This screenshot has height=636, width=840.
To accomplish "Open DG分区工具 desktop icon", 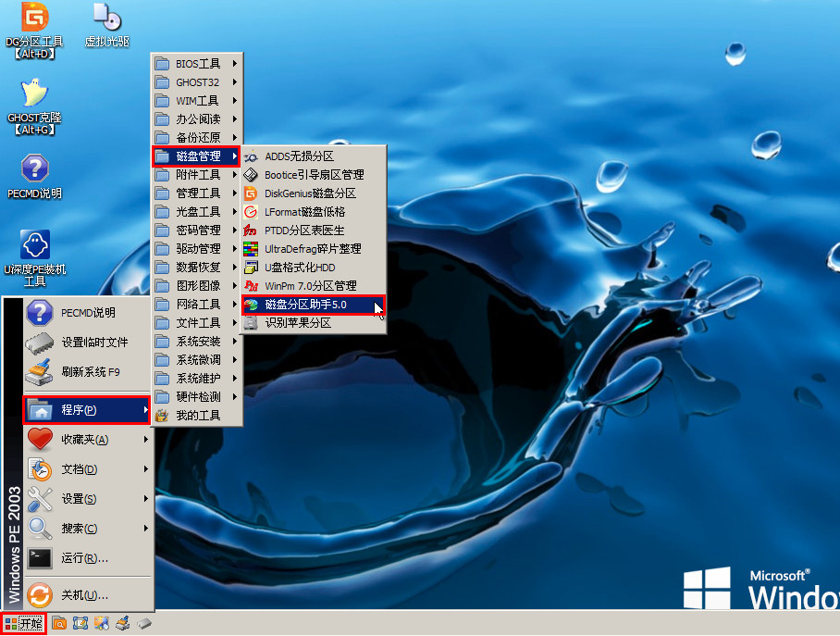I will pos(34,30).
